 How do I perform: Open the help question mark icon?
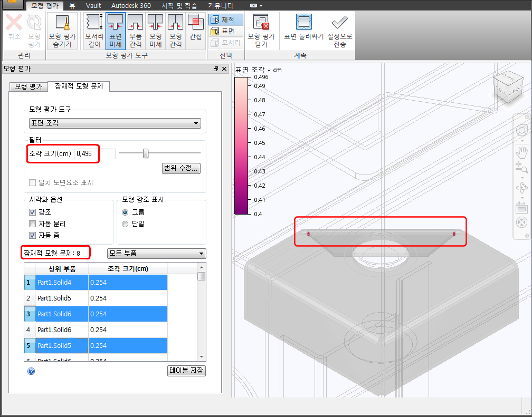[31, 371]
